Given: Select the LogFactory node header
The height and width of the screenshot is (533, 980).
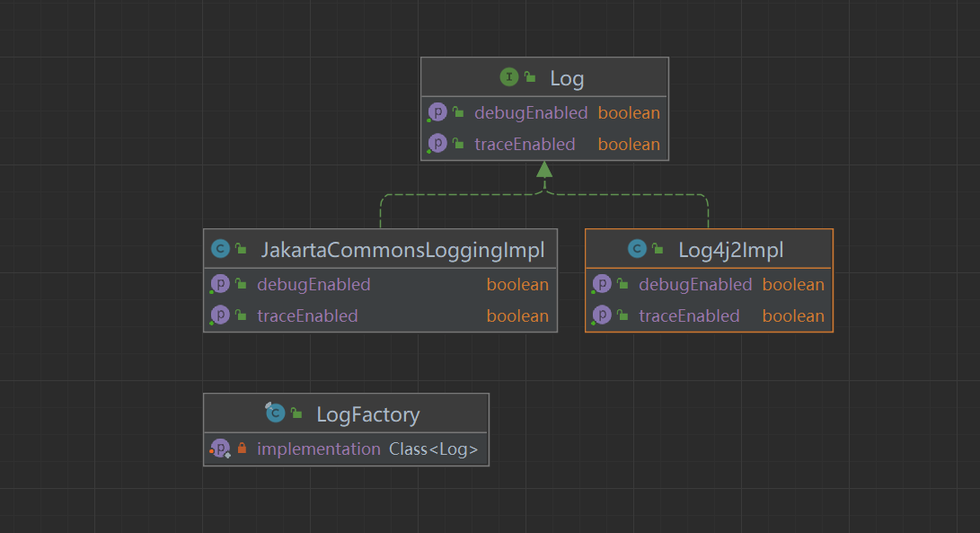Looking at the screenshot, I should pyautogui.click(x=367, y=414).
